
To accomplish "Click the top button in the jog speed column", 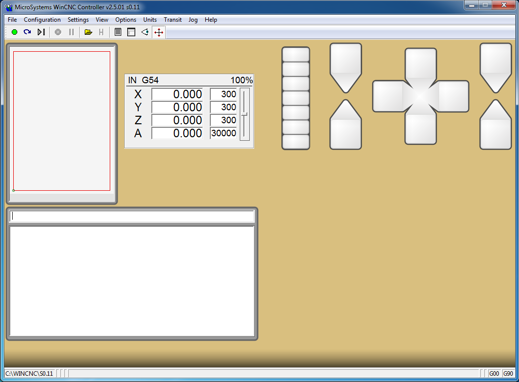I will pyautogui.click(x=296, y=54).
